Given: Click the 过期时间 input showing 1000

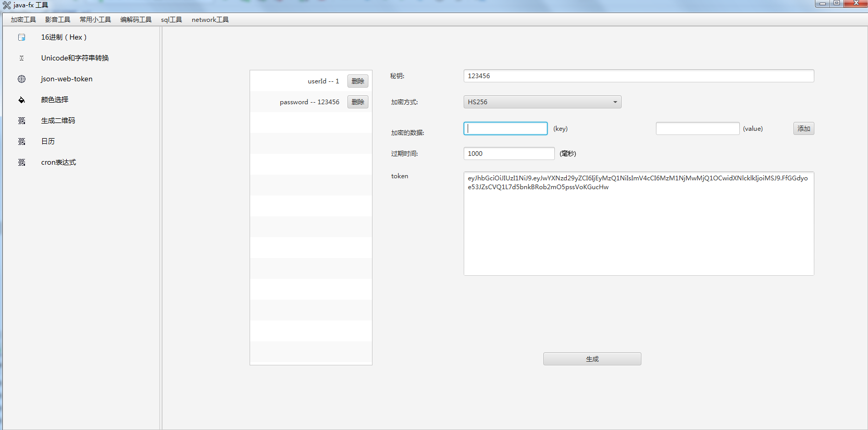Looking at the screenshot, I should pyautogui.click(x=509, y=154).
